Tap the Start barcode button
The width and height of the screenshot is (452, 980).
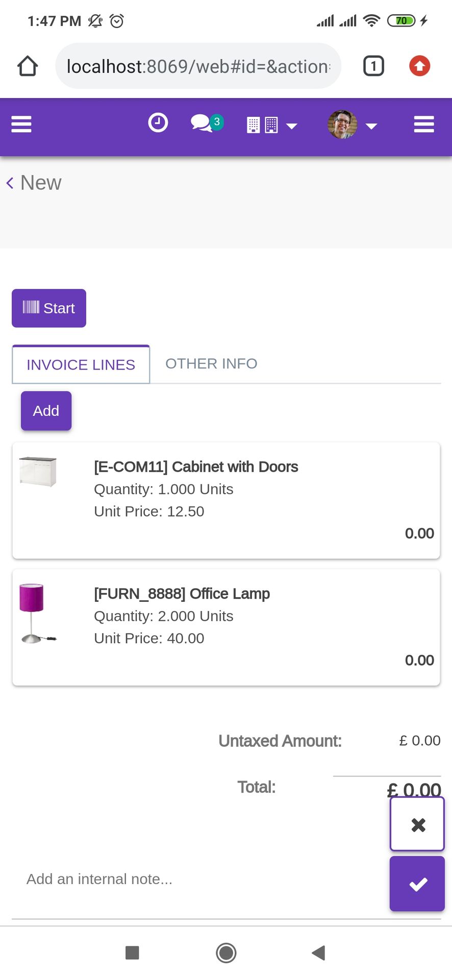pos(49,308)
